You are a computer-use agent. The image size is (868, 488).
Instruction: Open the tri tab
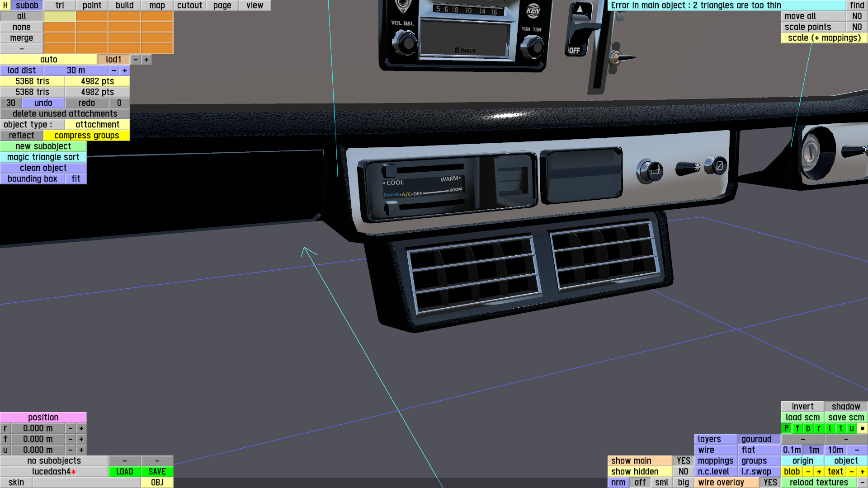(x=60, y=5)
